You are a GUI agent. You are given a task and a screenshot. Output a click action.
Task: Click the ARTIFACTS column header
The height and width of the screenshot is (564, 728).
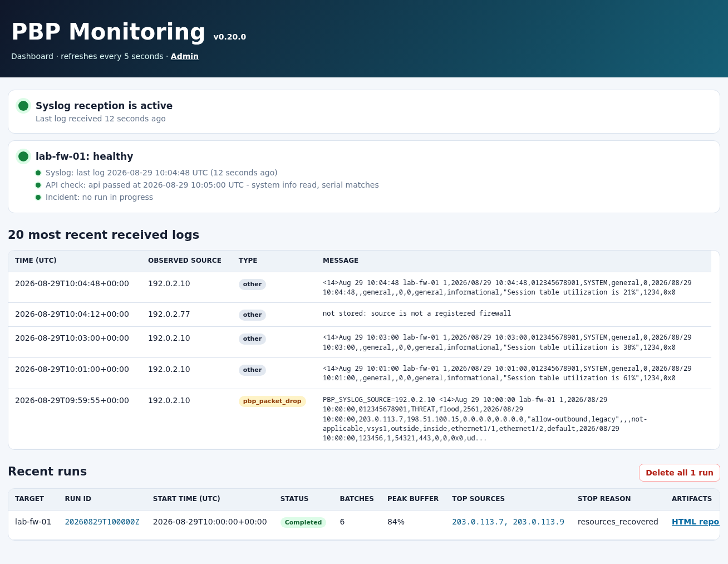692,499
